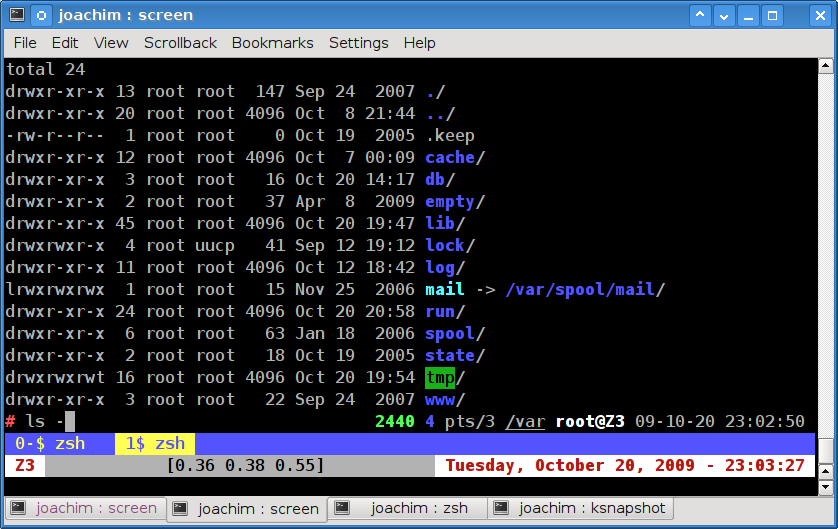
Task: Click terminal icon on active screen tab
Action: coord(181,508)
